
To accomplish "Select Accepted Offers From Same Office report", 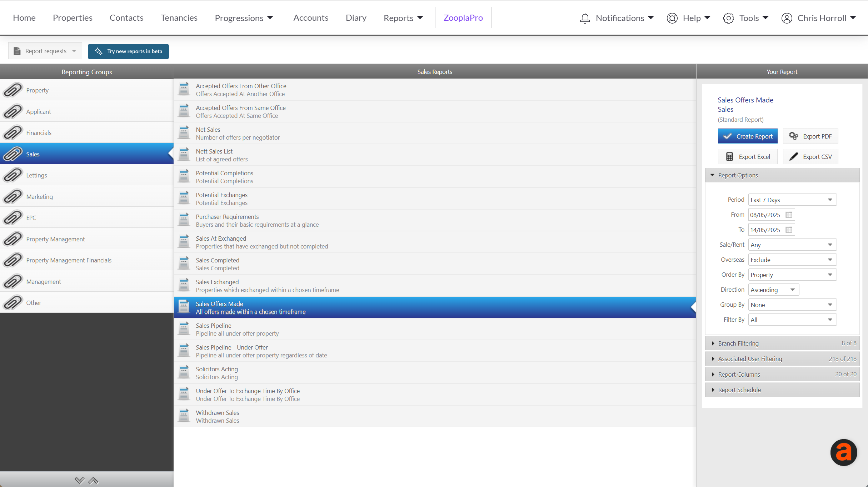I will point(435,111).
